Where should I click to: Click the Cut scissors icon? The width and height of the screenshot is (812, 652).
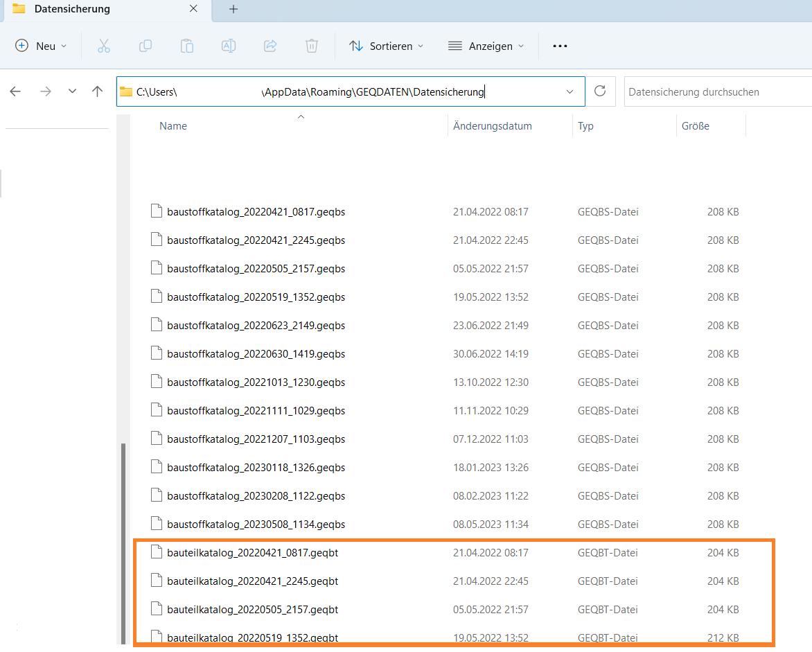pyautogui.click(x=104, y=46)
